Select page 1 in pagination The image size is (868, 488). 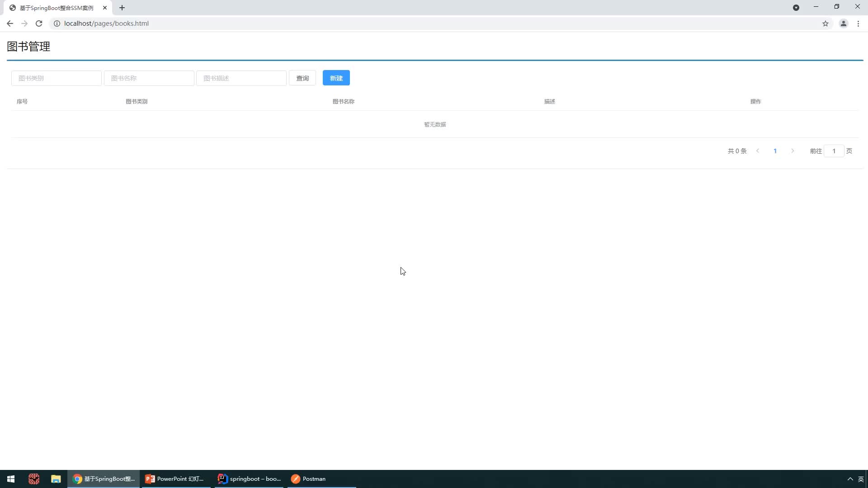click(x=775, y=151)
